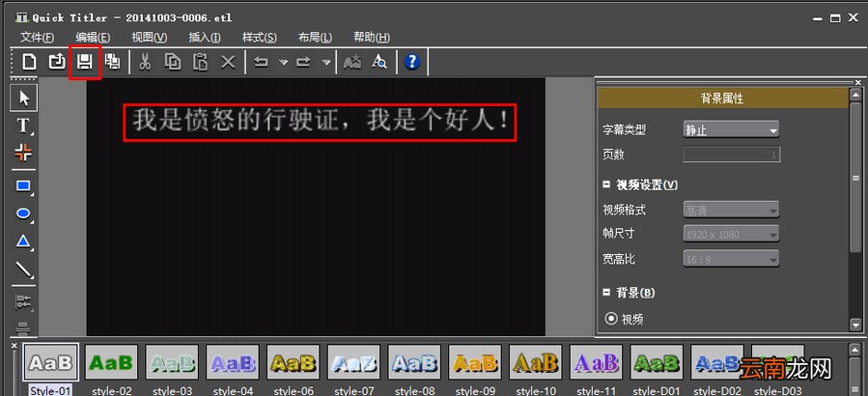Create a new title file
868x396 pixels.
coord(29,62)
